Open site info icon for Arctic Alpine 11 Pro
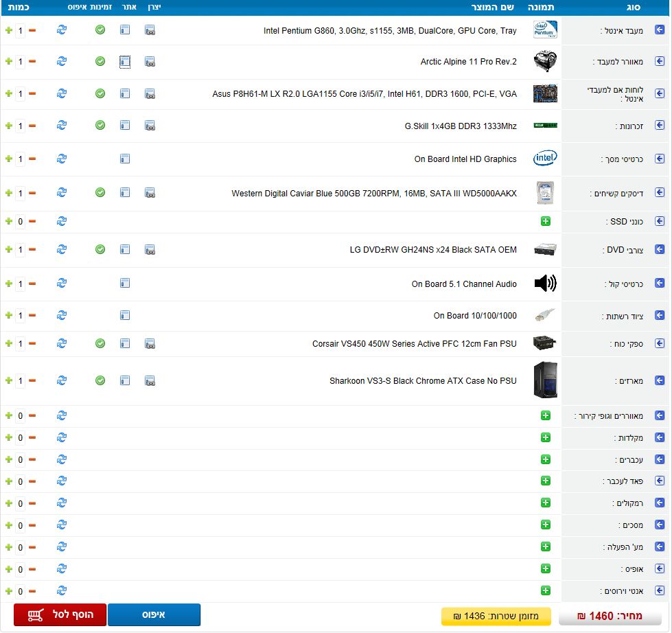Image resolution: width=672 pixels, height=633 pixels. coord(125,62)
